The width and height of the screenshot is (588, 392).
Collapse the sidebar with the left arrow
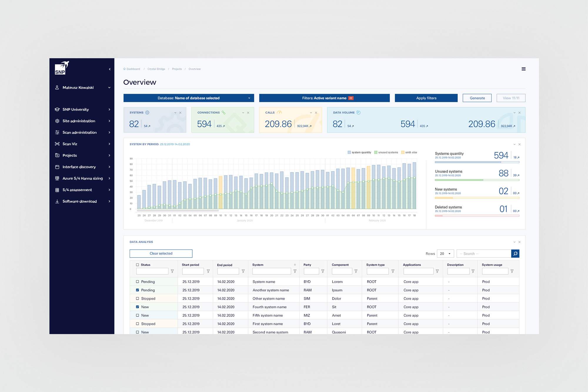tap(110, 69)
